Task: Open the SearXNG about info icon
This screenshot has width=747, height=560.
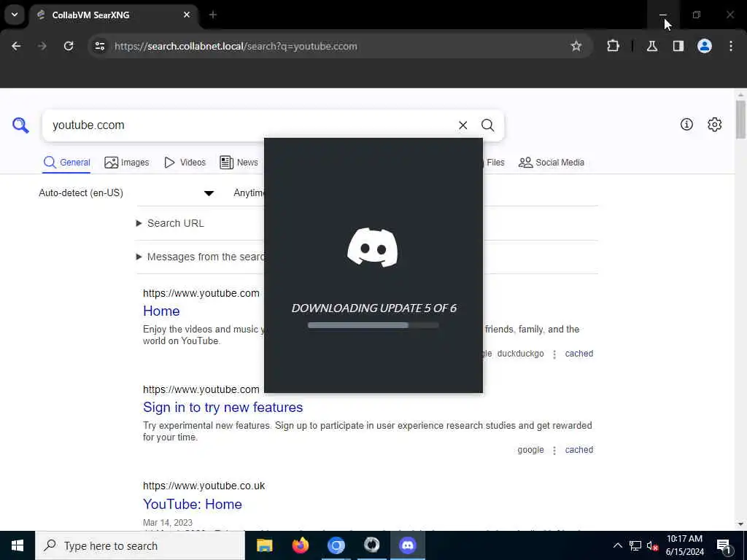Action: (x=686, y=124)
